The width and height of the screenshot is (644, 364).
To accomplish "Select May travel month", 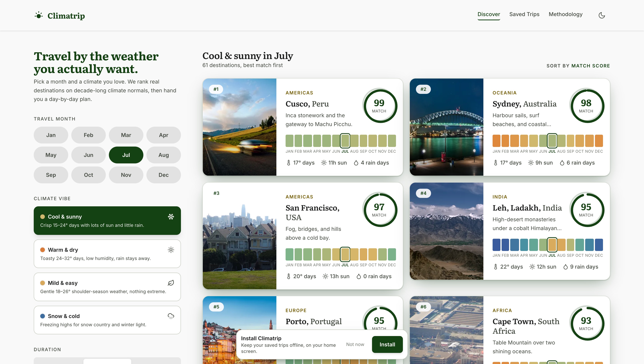I will pos(51,155).
